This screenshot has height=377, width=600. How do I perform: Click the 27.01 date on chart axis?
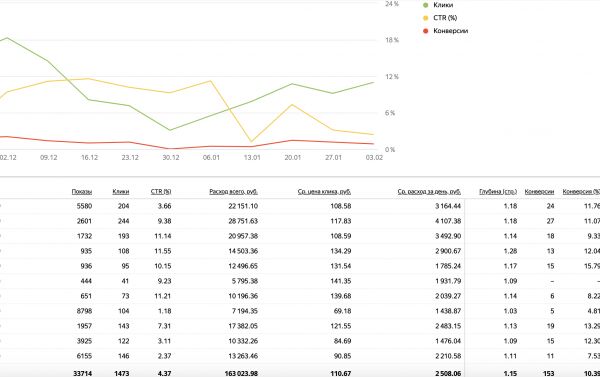pos(333,158)
